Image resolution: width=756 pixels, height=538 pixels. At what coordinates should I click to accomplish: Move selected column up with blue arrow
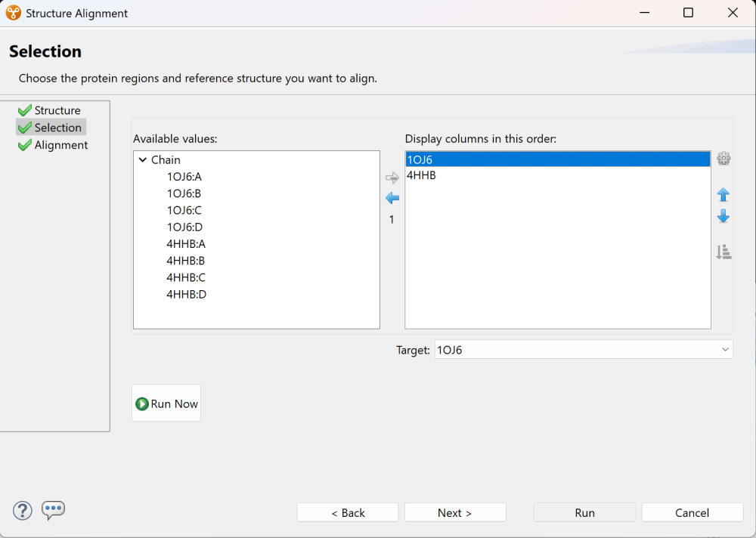pos(723,195)
